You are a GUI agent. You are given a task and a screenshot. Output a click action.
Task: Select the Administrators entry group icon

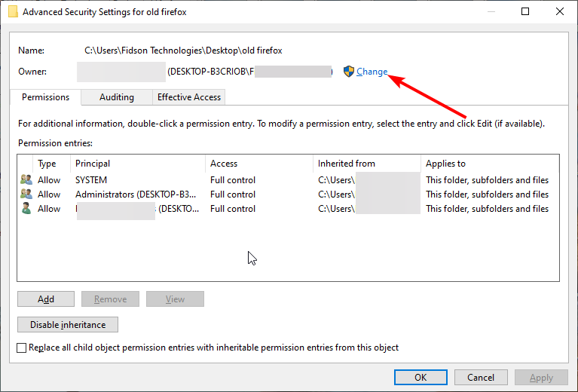[x=26, y=194]
